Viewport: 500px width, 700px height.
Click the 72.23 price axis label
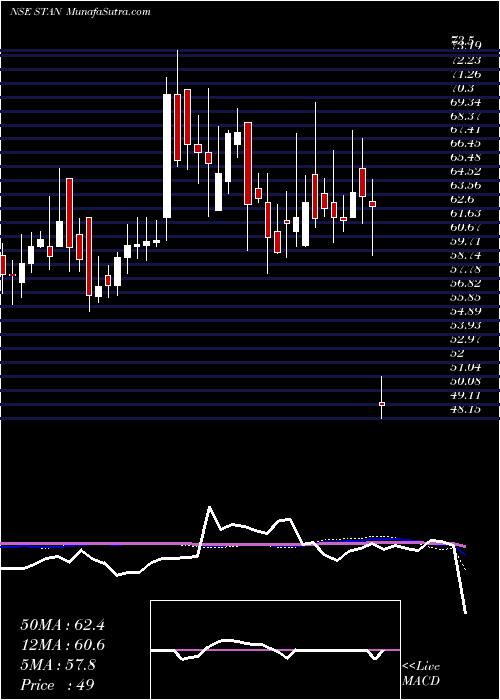coord(466,61)
